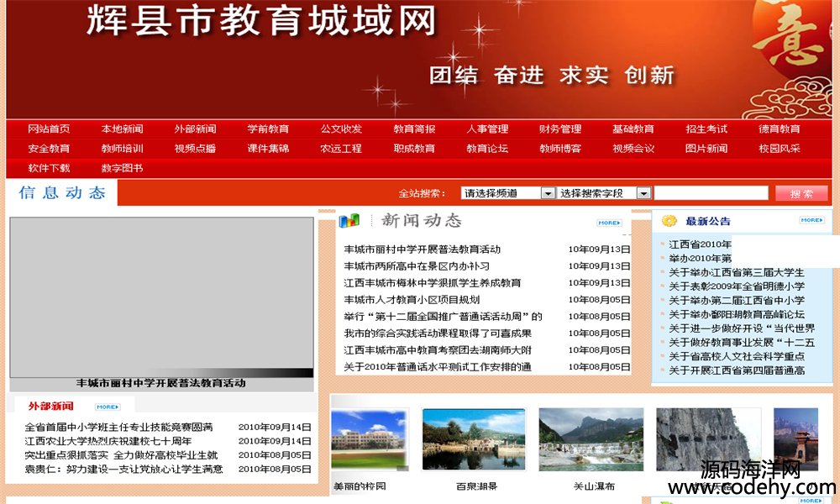This screenshot has height=504, width=840.
Task: Click the 搜索 button
Action: pyautogui.click(x=801, y=193)
